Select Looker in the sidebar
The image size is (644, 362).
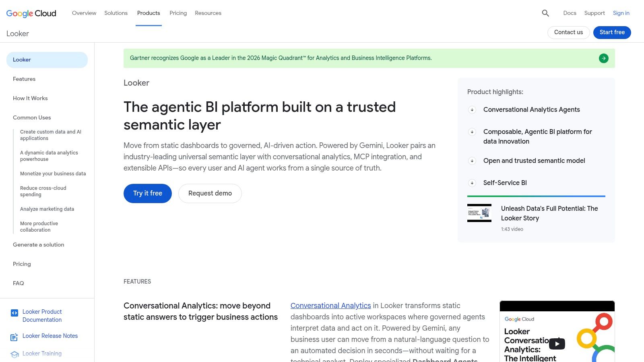tap(47, 60)
